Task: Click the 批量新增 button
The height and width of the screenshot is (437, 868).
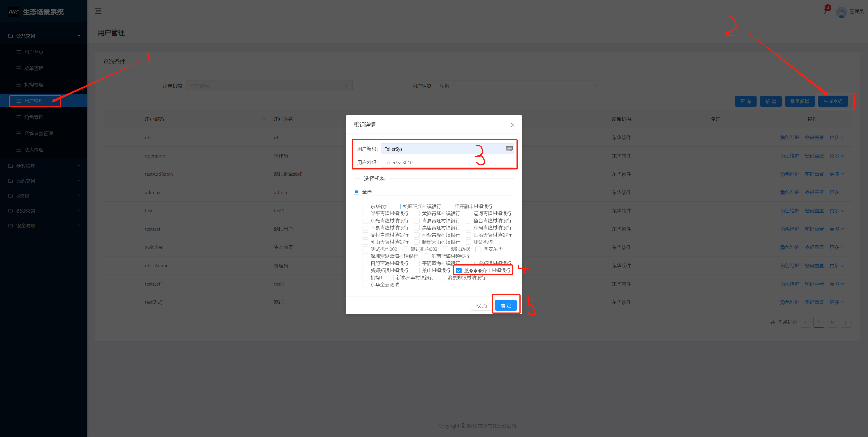Action: tap(800, 101)
